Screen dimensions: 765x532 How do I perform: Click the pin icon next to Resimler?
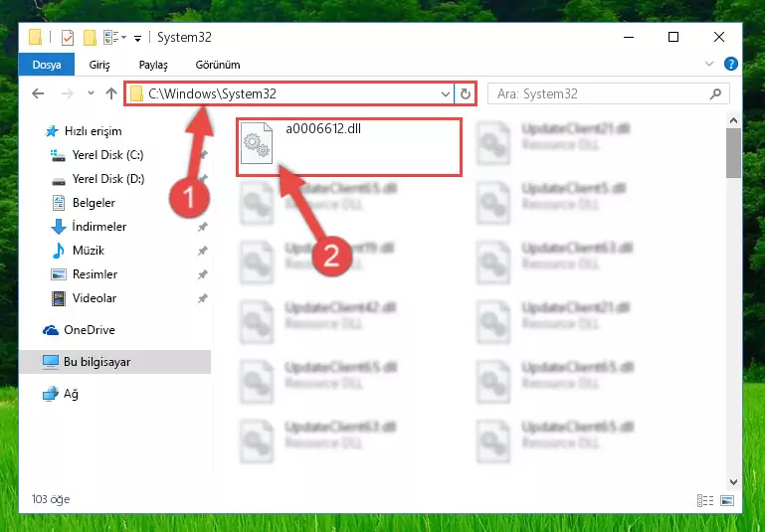[x=202, y=275]
